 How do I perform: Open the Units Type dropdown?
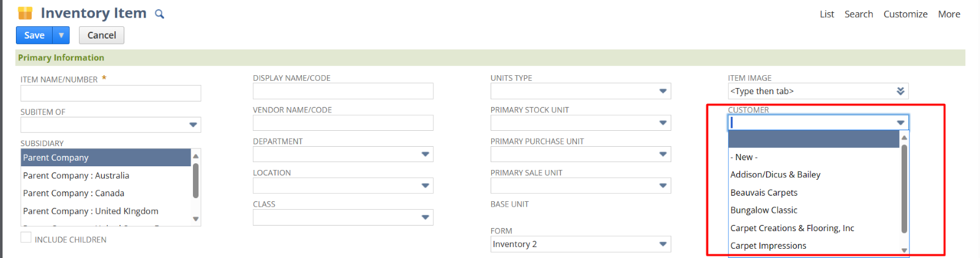(x=663, y=91)
